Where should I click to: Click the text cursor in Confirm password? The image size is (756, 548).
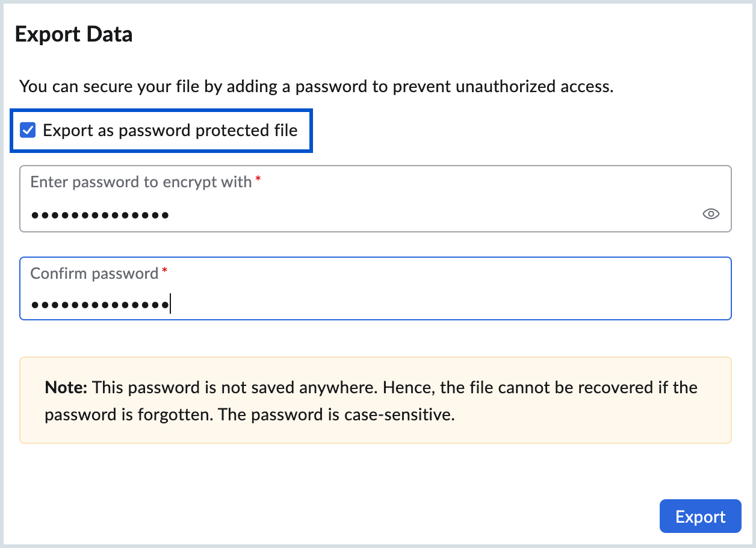pos(170,304)
